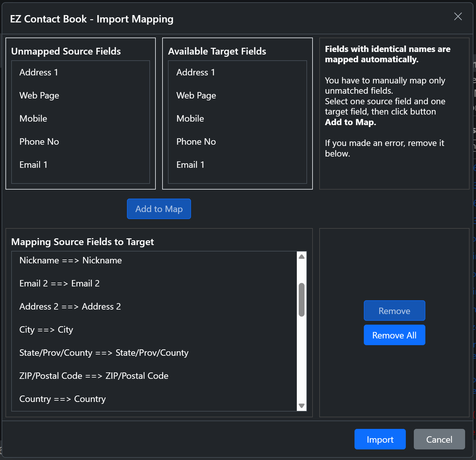Select Web Page in Unmapped Source Fields
This screenshot has width=476, height=460.
[39, 96]
